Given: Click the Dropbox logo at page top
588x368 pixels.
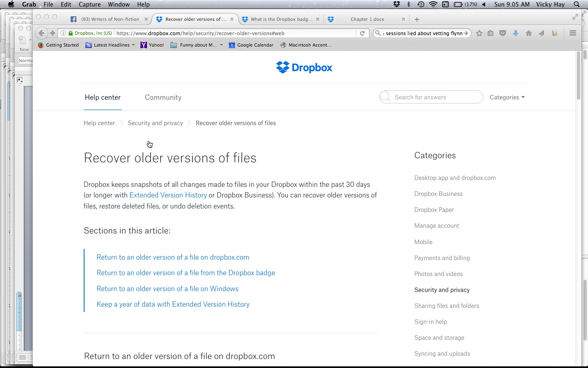Looking at the screenshot, I should [x=304, y=67].
